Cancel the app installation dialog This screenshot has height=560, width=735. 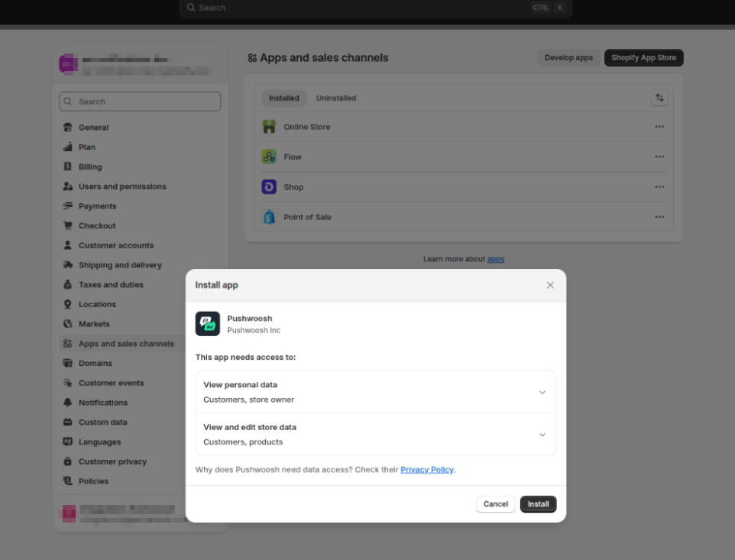click(x=495, y=503)
